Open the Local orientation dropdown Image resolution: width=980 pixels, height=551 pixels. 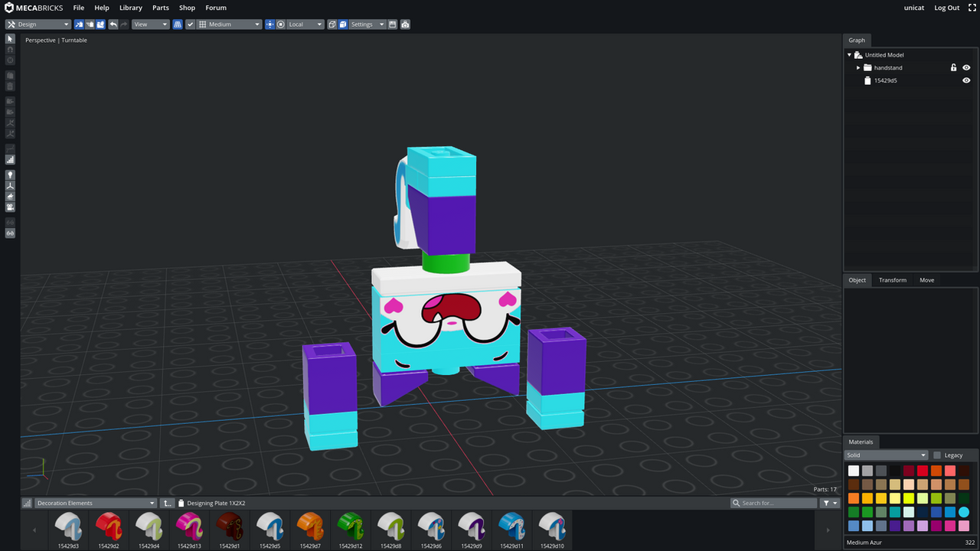point(305,24)
